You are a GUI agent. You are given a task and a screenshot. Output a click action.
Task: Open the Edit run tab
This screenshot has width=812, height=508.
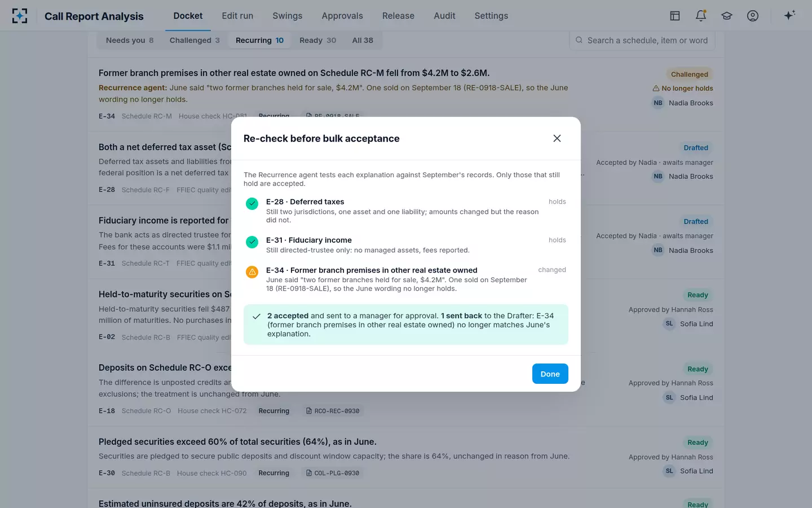pyautogui.click(x=237, y=16)
